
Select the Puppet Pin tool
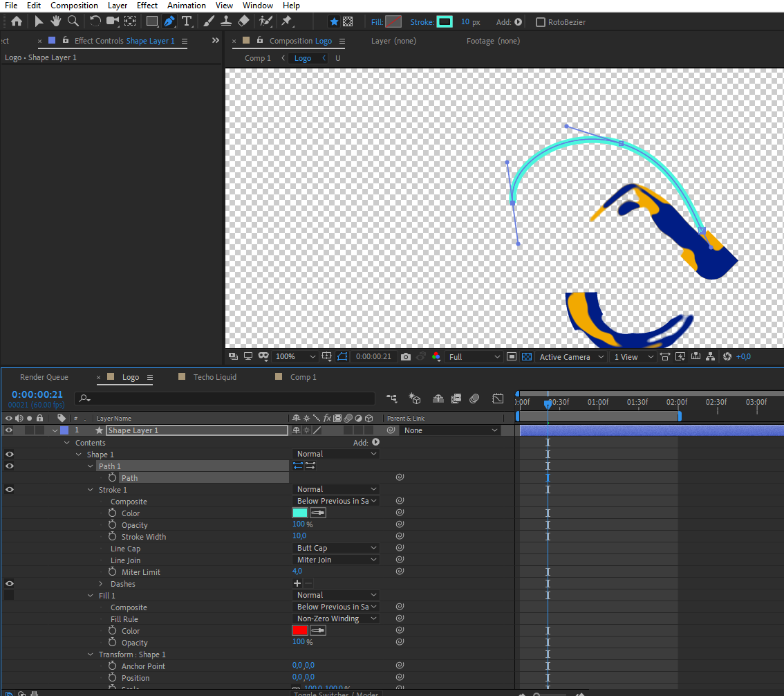286,21
